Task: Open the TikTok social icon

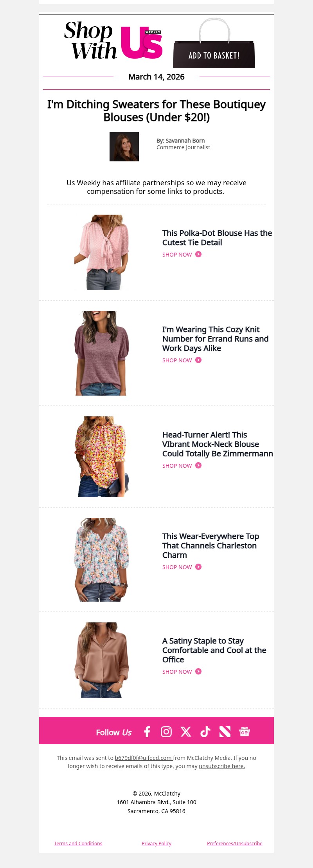Action: [205, 732]
